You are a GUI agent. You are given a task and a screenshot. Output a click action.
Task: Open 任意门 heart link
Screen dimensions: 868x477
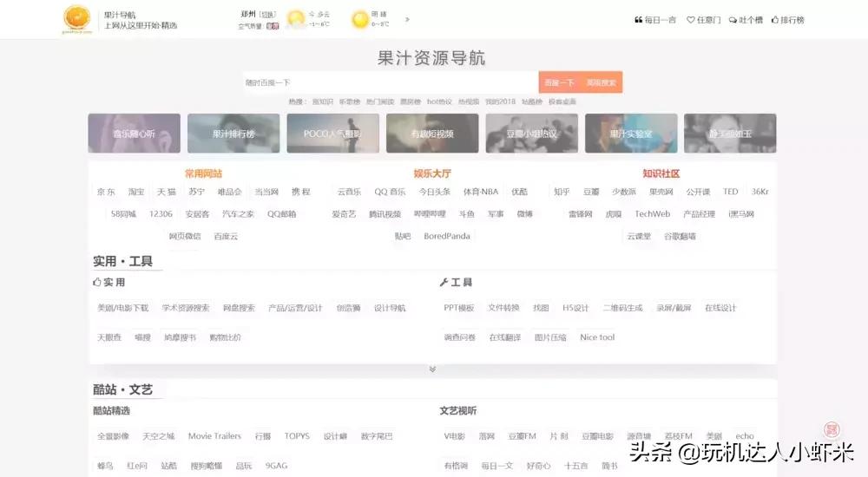(x=704, y=20)
